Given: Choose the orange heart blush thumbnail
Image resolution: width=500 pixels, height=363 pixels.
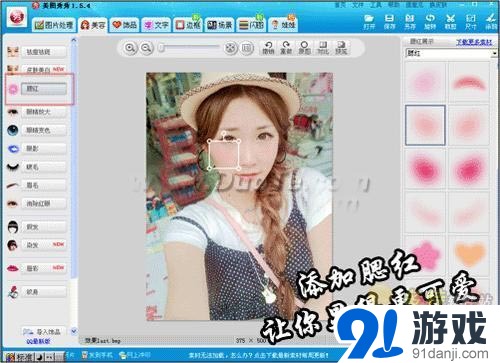Looking at the screenshot, I should point(469,255).
